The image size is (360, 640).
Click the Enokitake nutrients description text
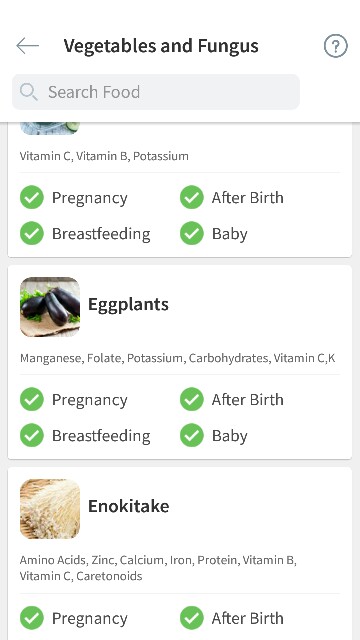pos(158,568)
